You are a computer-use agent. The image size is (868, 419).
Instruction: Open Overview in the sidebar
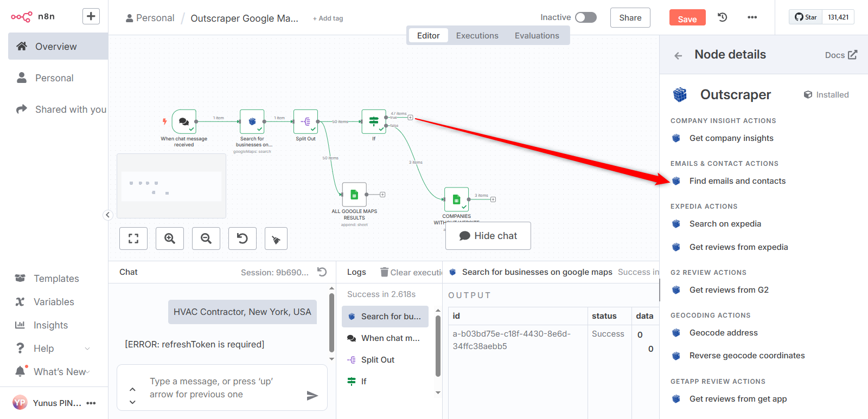[58, 46]
